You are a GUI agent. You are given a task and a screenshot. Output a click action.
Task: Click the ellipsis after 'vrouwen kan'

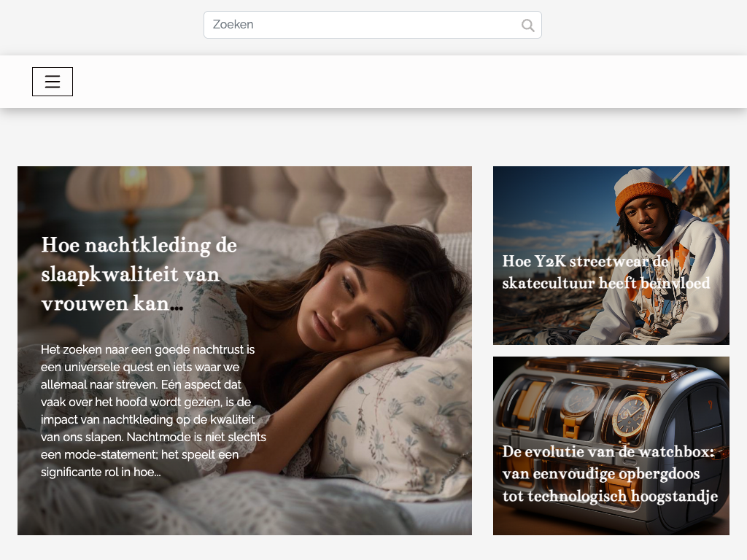177,305
